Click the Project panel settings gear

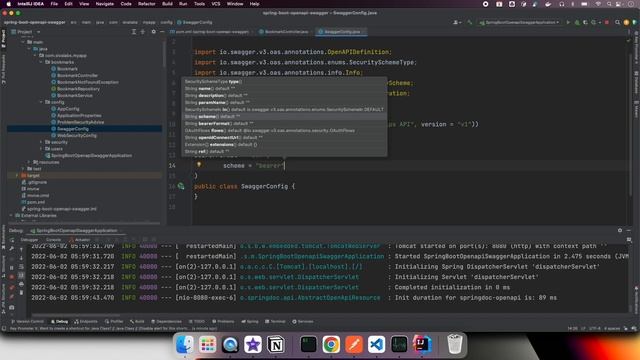[x=153, y=31]
